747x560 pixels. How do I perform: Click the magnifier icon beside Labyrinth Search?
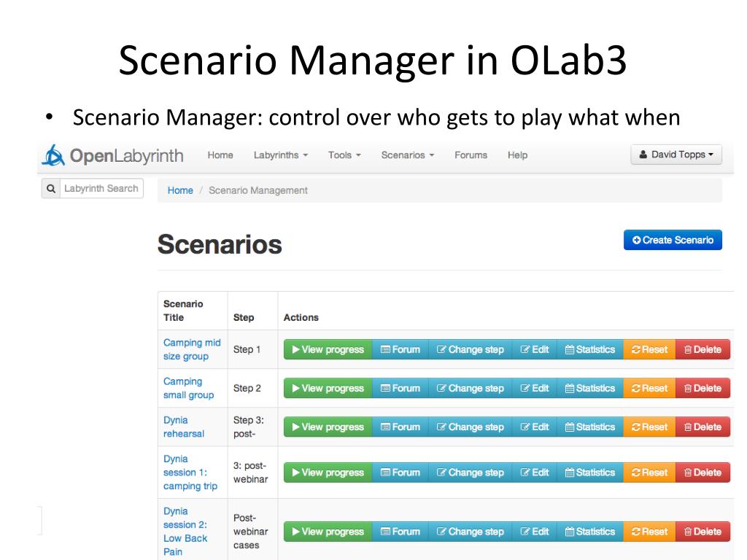[51, 189]
